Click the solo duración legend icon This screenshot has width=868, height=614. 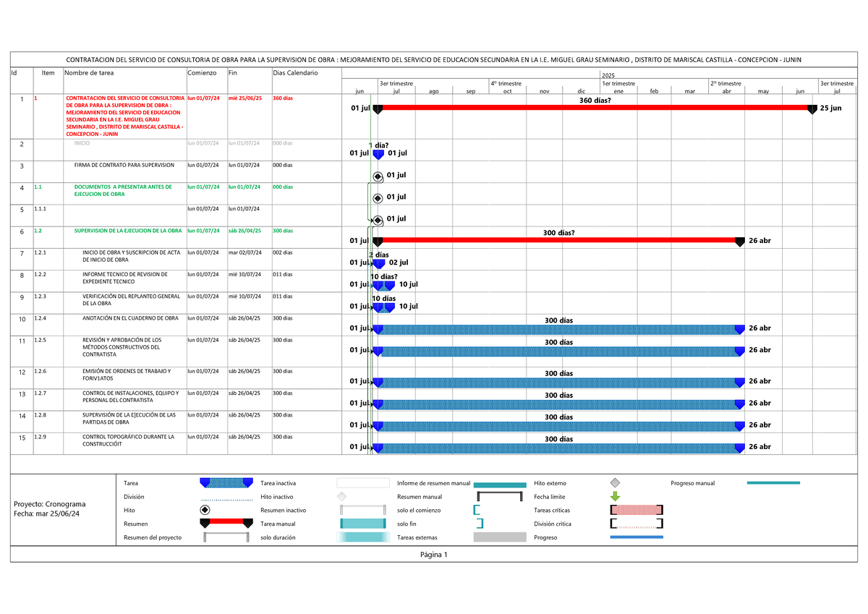tap(364, 537)
